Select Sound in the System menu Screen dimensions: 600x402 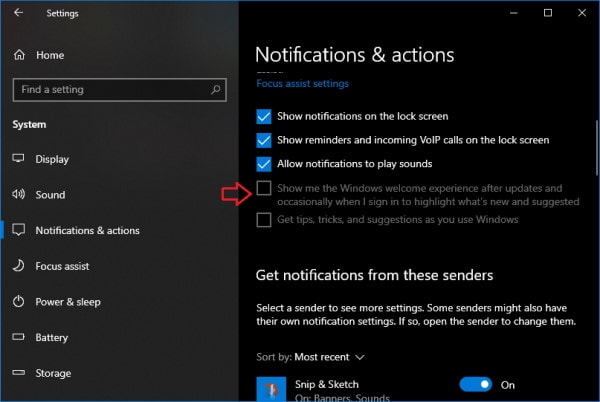[50, 195]
